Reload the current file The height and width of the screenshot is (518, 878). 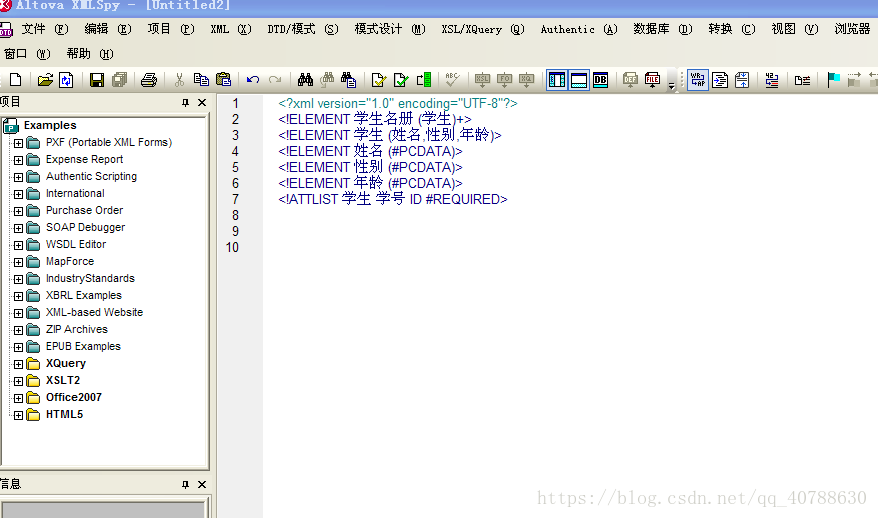tap(66, 80)
